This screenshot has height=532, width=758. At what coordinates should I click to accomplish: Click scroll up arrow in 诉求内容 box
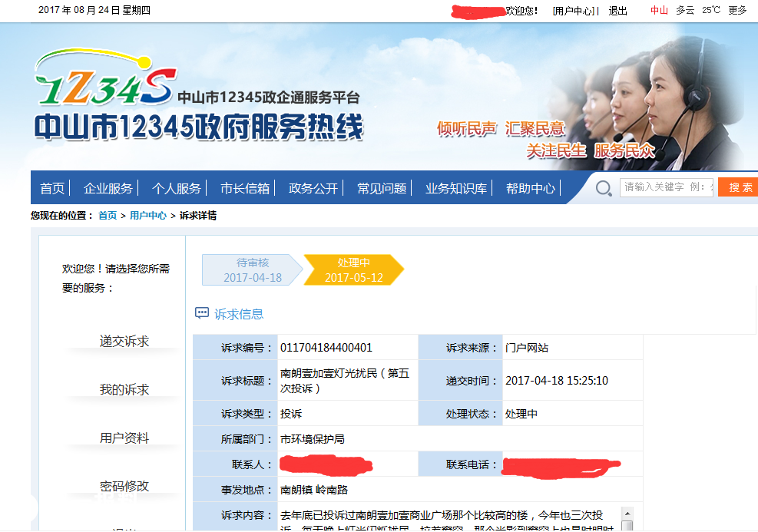click(x=627, y=513)
